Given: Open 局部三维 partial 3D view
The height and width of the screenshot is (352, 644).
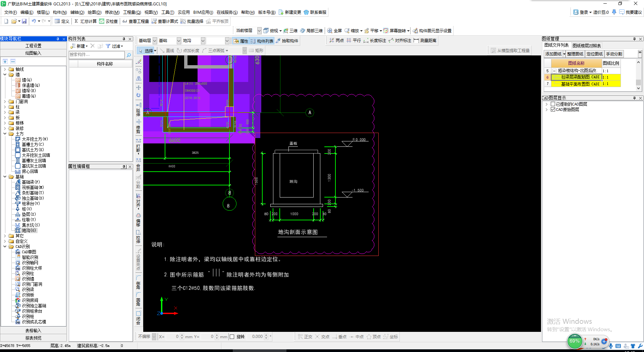Looking at the screenshot, I should (312, 31).
